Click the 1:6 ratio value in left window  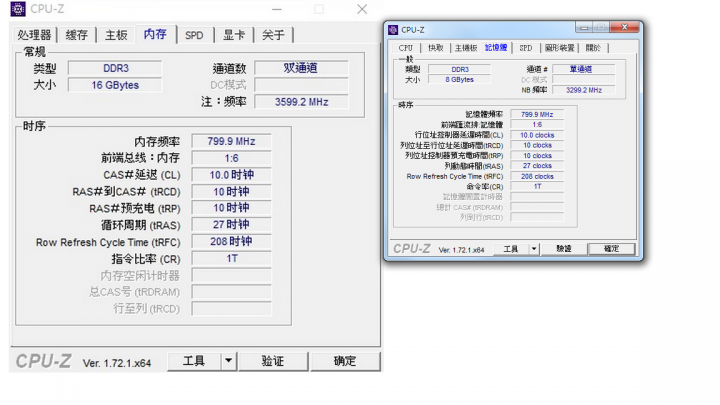coord(231,158)
